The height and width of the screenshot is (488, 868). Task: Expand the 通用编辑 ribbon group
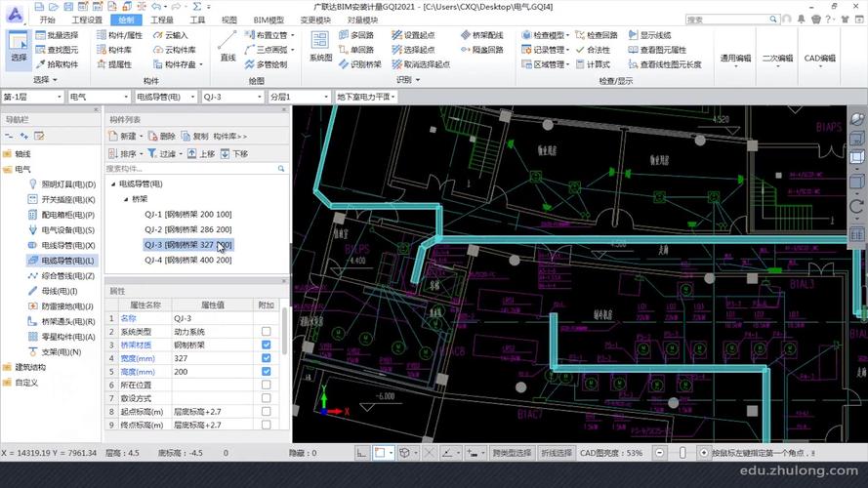[x=735, y=60]
